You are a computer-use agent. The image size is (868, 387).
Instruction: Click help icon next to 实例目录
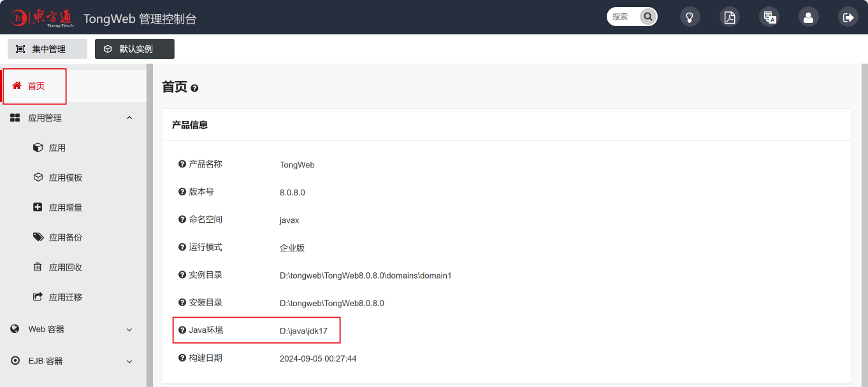pyautogui.click(x=182, y=275)
